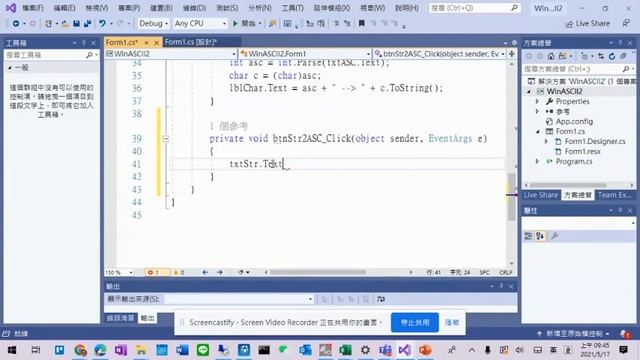
Task: Click the blue stop sharing button in Screencastify bar
Action: [x=415, y=322]
